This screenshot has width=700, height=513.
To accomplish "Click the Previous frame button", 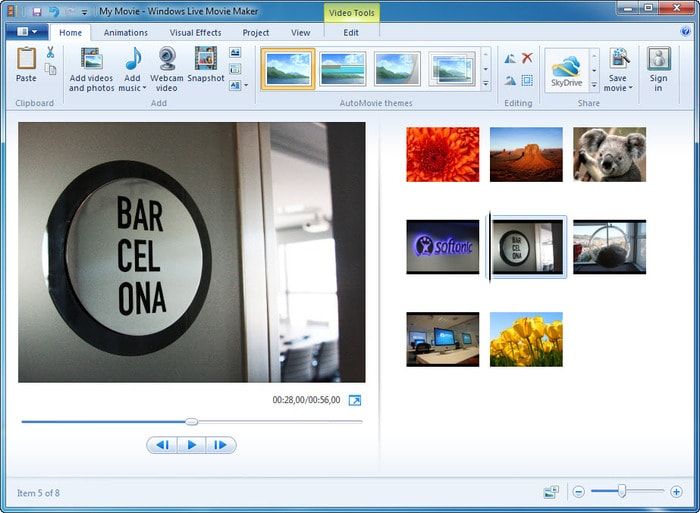I will pos(162,445).
